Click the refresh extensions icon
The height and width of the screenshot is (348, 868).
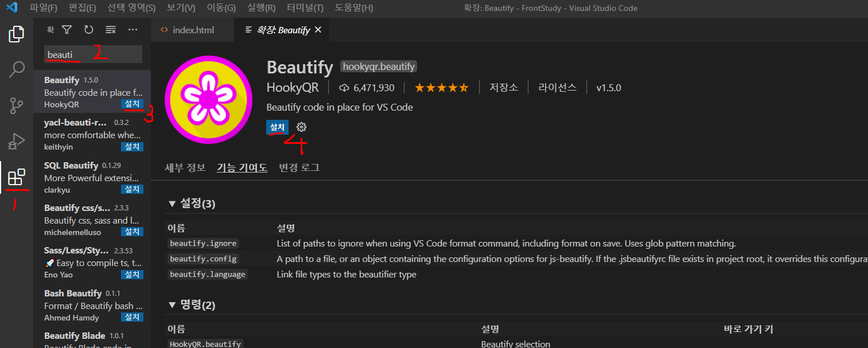pyautogui.click(x=88, y=30)
